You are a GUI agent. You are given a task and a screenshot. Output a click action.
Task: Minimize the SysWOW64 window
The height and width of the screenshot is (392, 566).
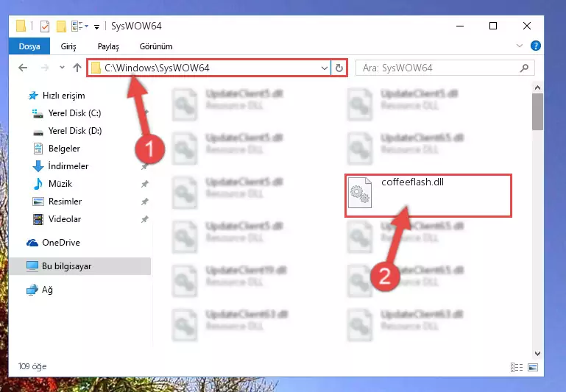pyautogui.click(x=460, y=26)
